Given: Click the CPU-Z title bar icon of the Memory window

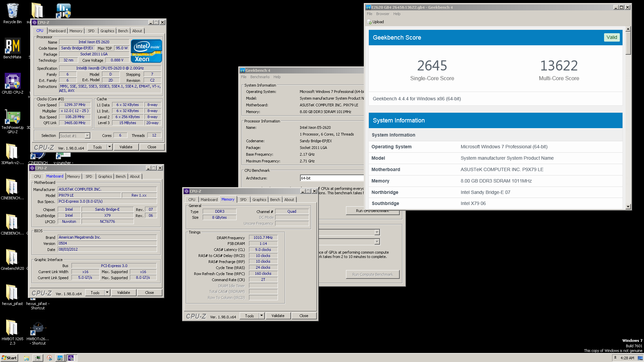Looking at the screenshot, I should 187,191.
